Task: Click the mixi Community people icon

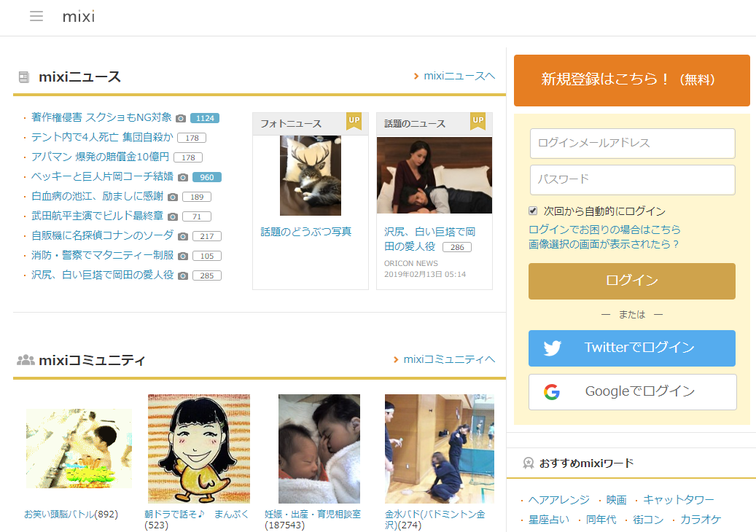Action: [x=26, y=360]
